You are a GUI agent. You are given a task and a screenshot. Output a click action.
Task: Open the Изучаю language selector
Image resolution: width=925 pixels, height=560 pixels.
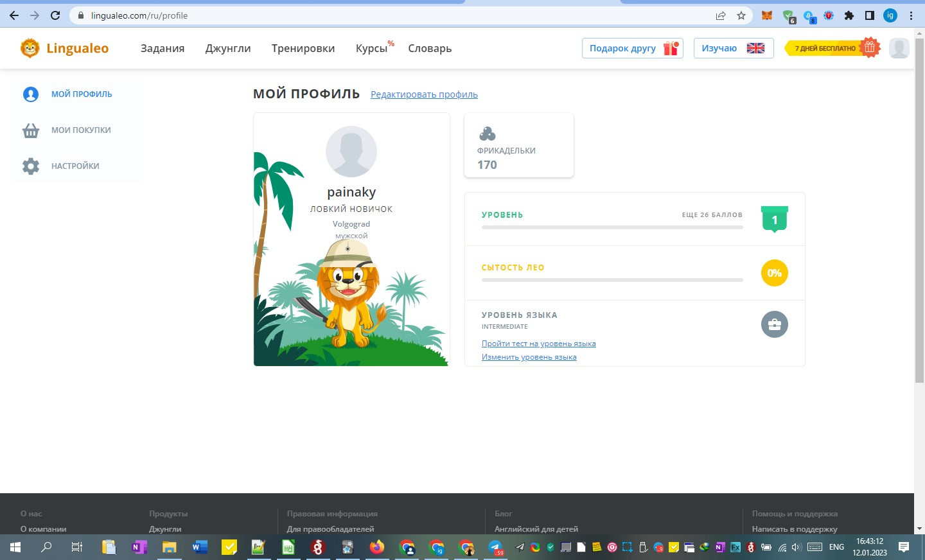click(x=734, y=48)
